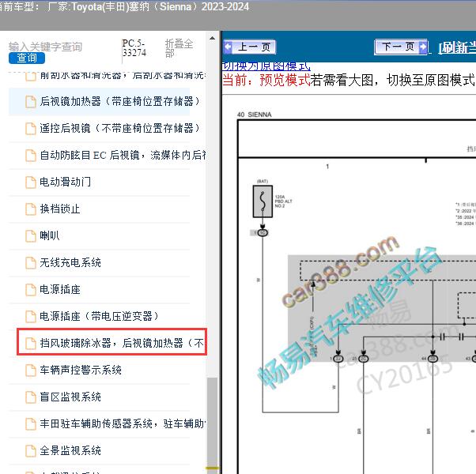Click document icon beside 喇叭
This screenshot has width=476, height=474.
pyautogui.click(x=31, y=236)
